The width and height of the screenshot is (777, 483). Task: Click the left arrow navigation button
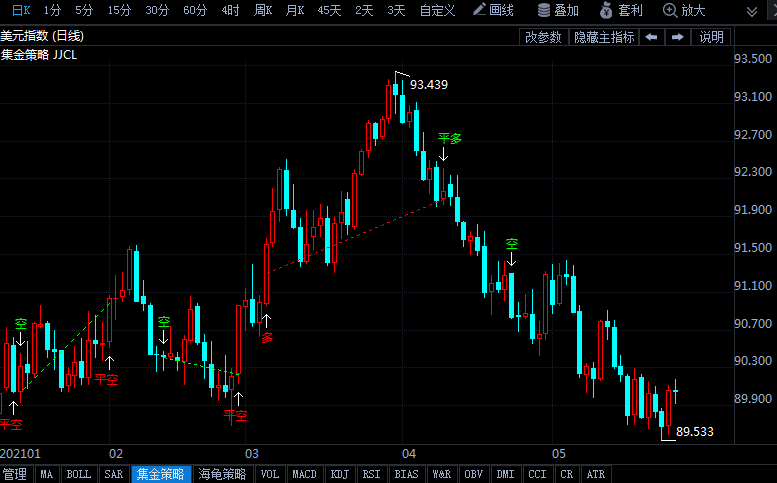point(652,37)
